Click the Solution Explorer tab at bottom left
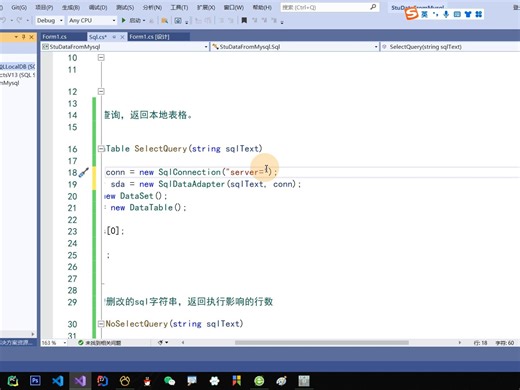 tap(16, 342)
